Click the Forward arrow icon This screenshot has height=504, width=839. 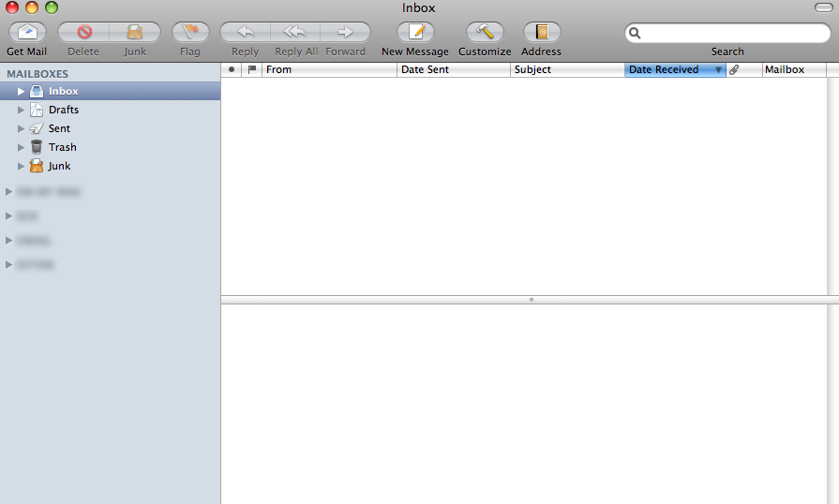(345, 32)
